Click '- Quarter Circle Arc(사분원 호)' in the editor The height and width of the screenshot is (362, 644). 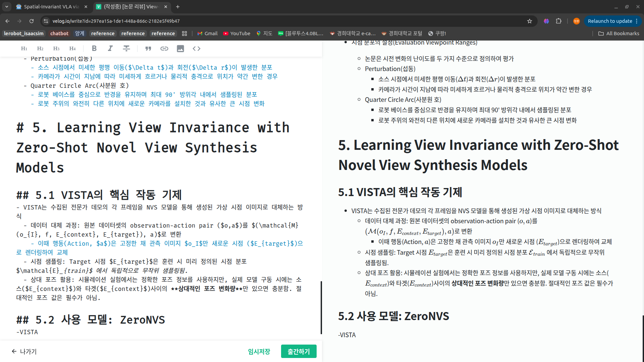(x=76, y=86)
